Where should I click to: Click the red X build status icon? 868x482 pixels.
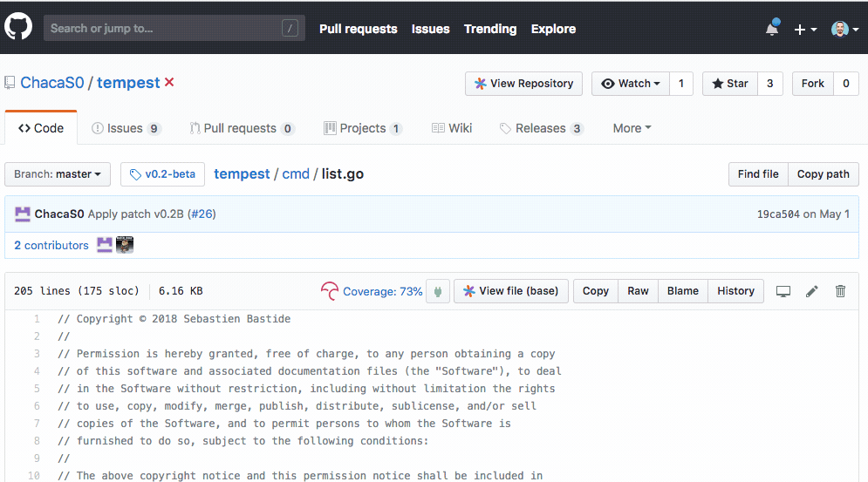(x=169, y=82)
